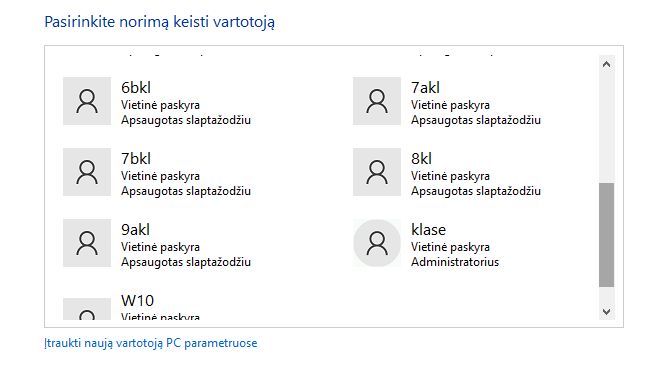Viewport: 661px width, 383px height.
Task: Select the W10 account name
Action: [137, 301]
